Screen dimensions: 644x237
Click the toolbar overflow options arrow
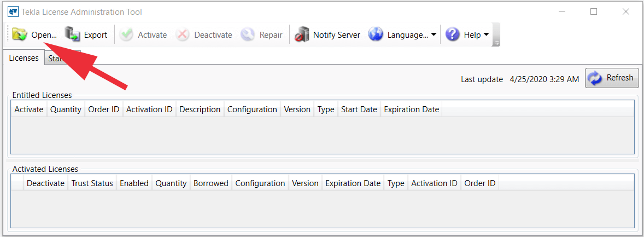point(496,43)
